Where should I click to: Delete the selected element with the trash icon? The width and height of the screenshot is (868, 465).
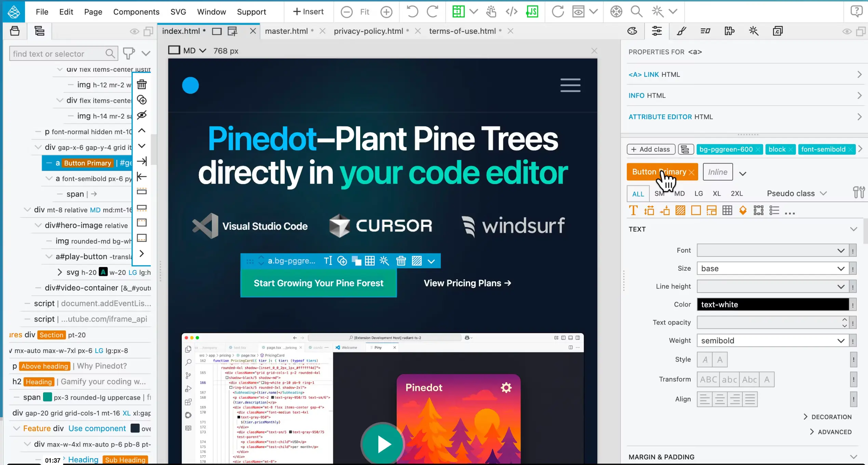tap(141, 84)
